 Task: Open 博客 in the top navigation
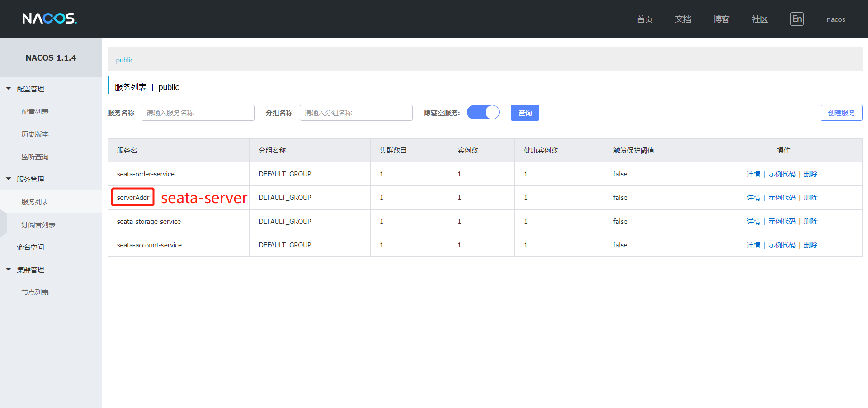[x=722, y=19]
